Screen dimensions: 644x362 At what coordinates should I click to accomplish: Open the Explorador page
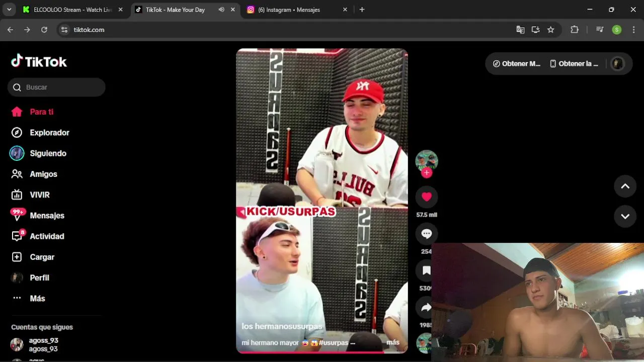click(x=40, y=133)
